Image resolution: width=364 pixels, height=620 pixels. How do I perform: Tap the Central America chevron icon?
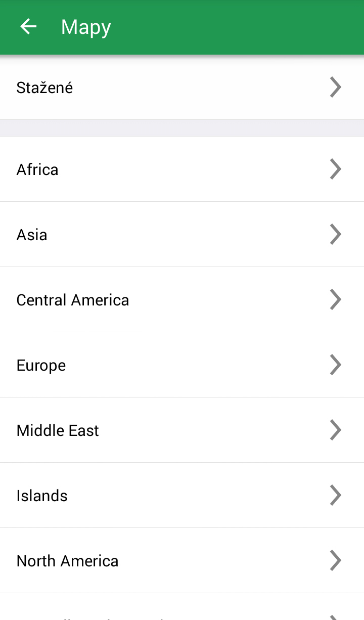pyautogui.click(x=335, y=299)
